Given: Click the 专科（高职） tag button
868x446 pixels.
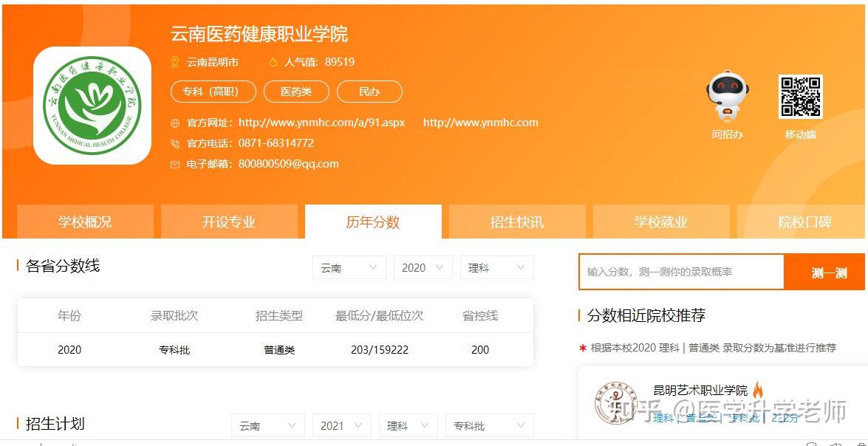Looking at the screenshot, I should coord(213,92).
